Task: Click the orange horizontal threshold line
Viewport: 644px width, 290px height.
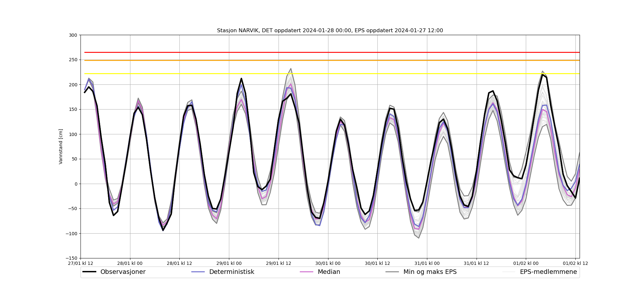Action: coord(332,60)
